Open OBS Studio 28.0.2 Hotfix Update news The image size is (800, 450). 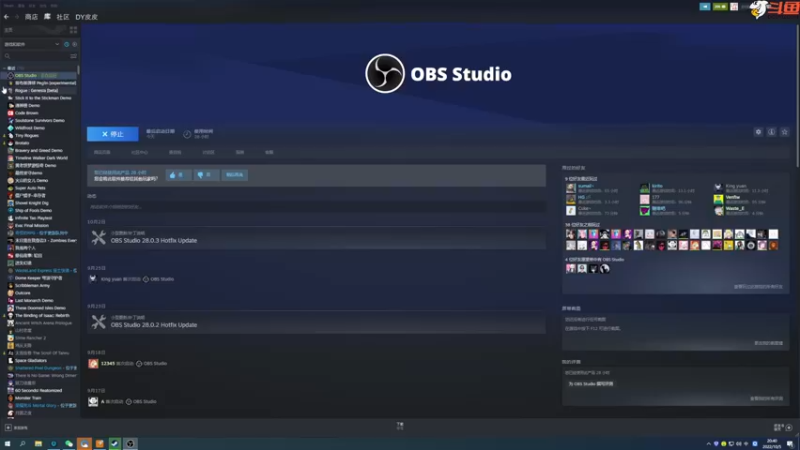point(316,322)
